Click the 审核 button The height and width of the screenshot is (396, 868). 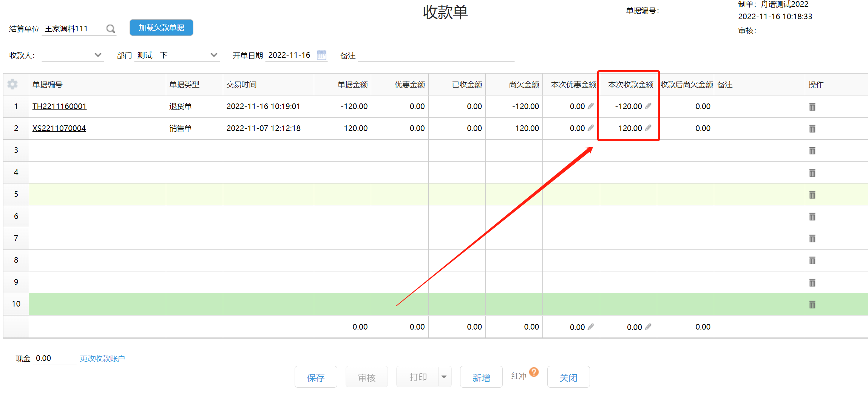click(x=367, y=377)
